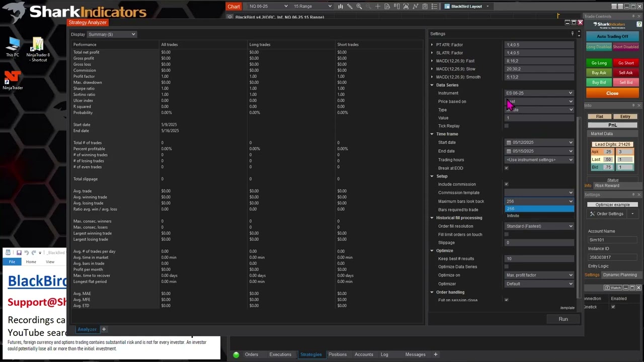Click the Buy Ask button

point(599,72)
